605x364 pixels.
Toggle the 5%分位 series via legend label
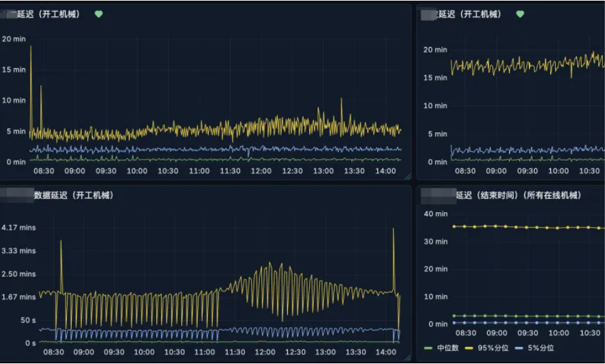pyautogui.click(x=542, y=348)
